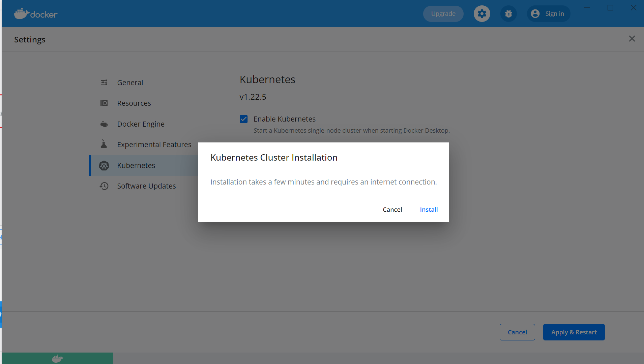
Task: Click Cancel at the Settings footer
Action: click(517, 332)
